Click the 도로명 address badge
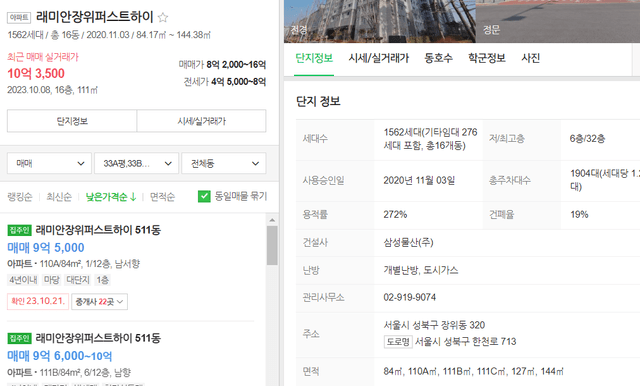This screenshot has width=640, height=386. pos(398,342)
